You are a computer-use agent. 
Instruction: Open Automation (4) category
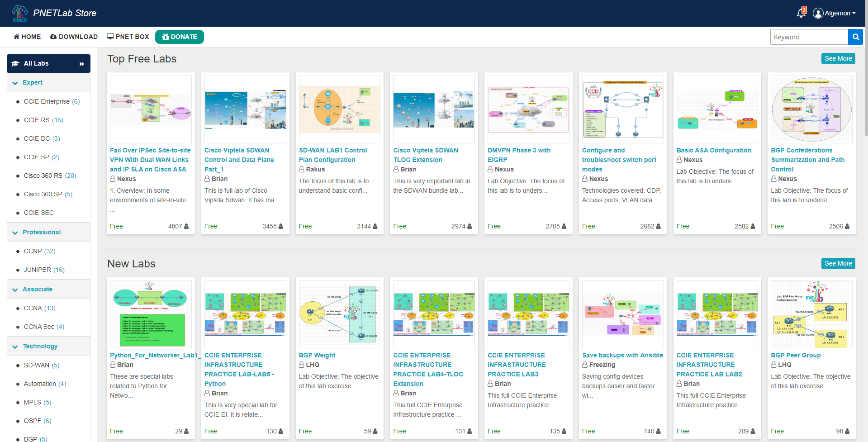[45, 384]
